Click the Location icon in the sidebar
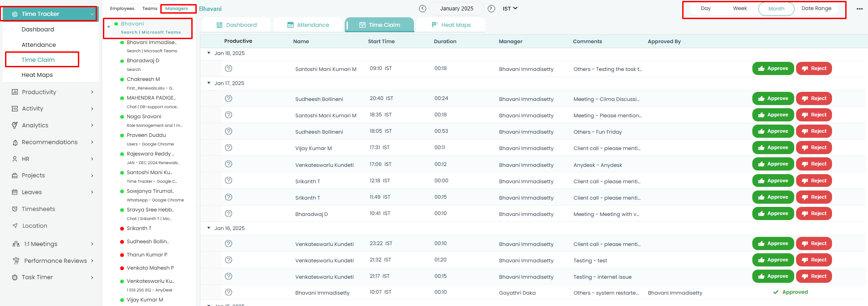868x306 pixels. click(15, 226)
